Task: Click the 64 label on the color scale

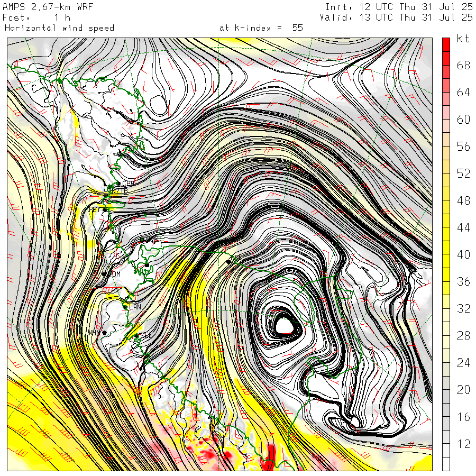Action: click(463, 92)
